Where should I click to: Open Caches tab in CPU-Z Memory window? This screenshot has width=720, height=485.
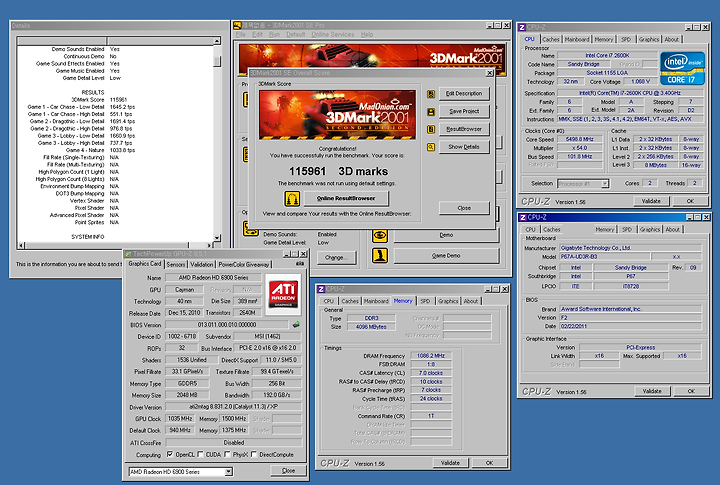tap(350, 301)
